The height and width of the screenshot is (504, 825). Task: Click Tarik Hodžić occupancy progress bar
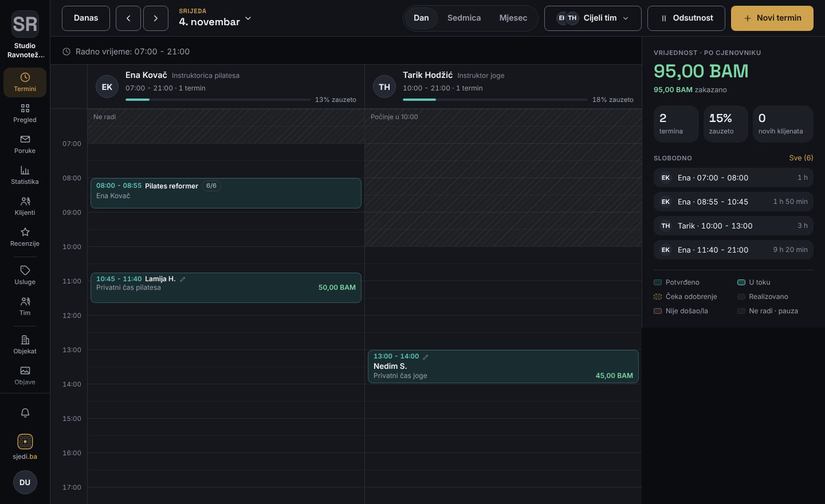(495, 100)
